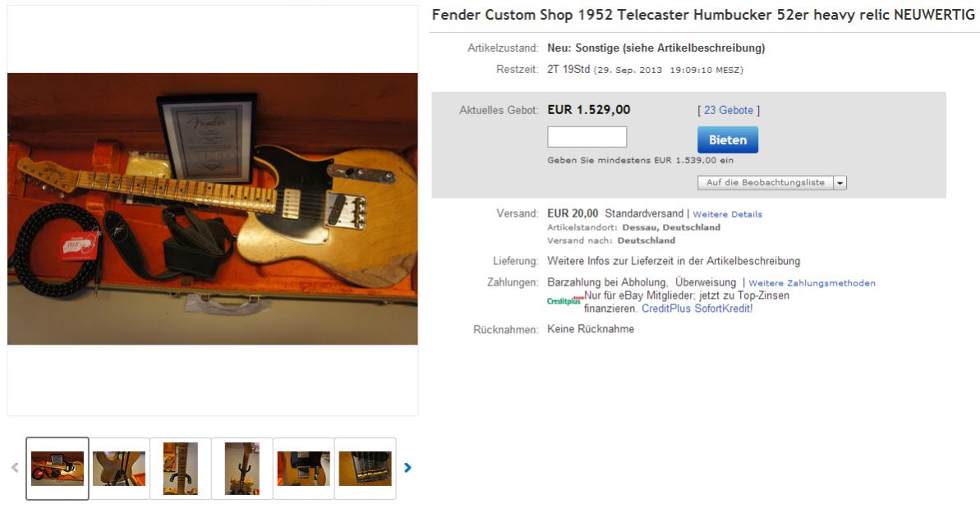Click the Dessau, Deutschland item location text
Screen dimensions: 980x508
pyautogui.click(x=671, y=227)
